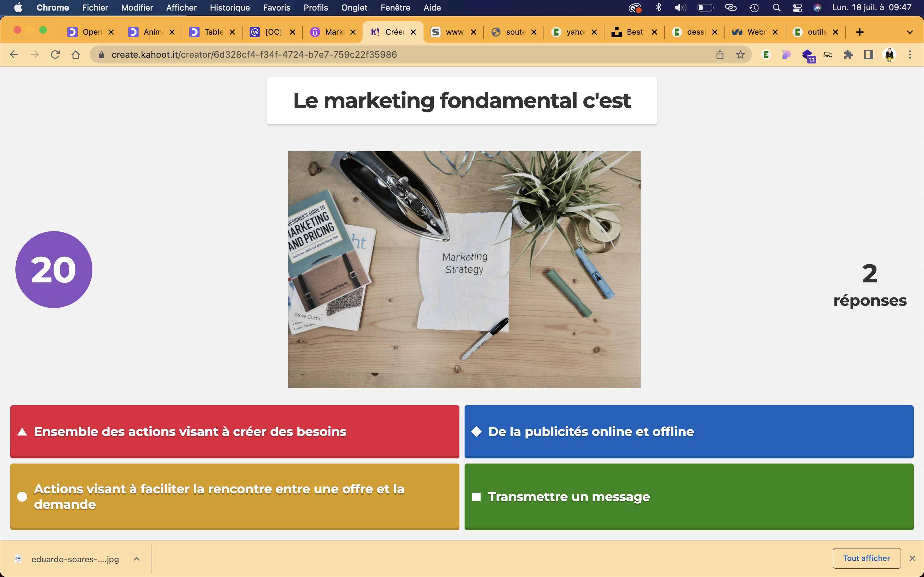Select the red answer about créer des besoins

coord(235,431)
